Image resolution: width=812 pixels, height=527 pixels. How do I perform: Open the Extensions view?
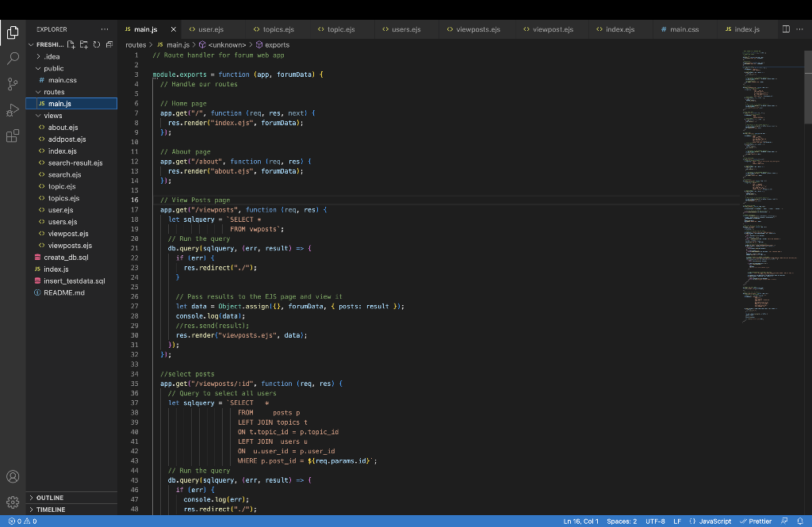[12, 136]
